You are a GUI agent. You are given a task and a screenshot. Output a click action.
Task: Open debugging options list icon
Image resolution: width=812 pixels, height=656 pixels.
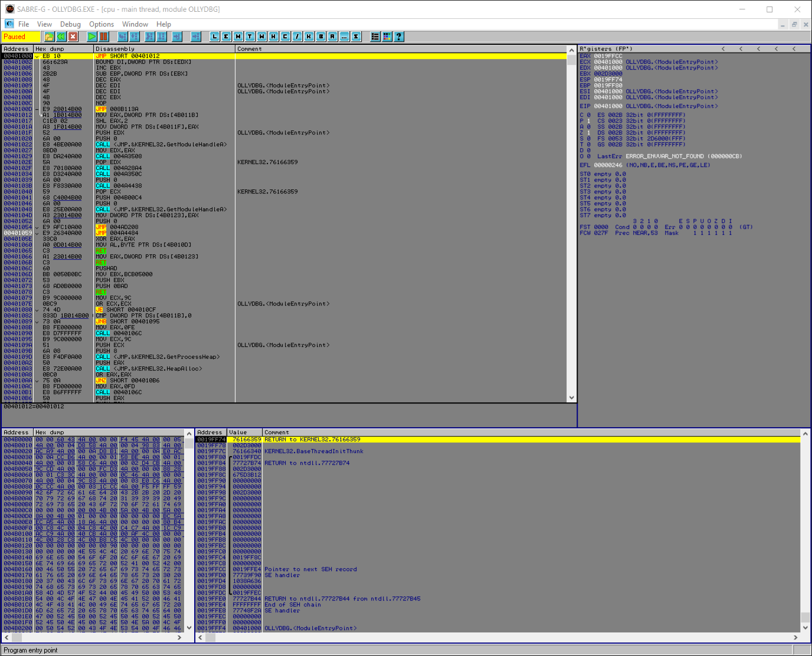coord(375,37)
